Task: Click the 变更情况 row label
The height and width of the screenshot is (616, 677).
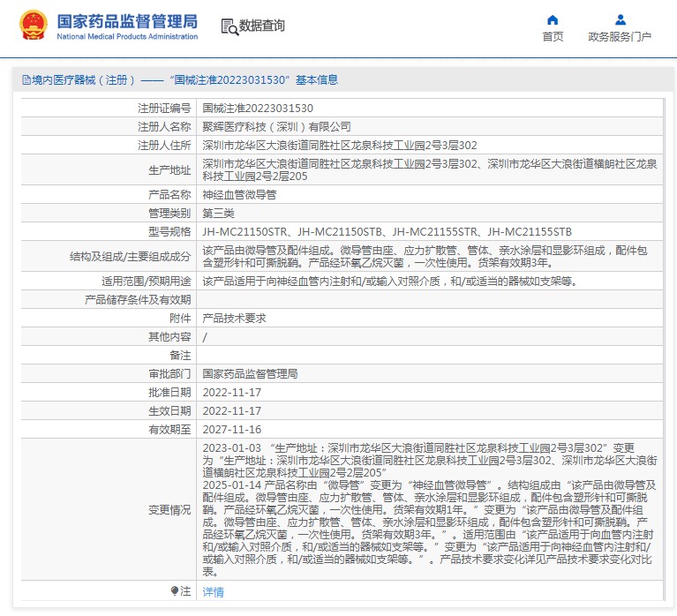Action: click(x=169, y=510)
